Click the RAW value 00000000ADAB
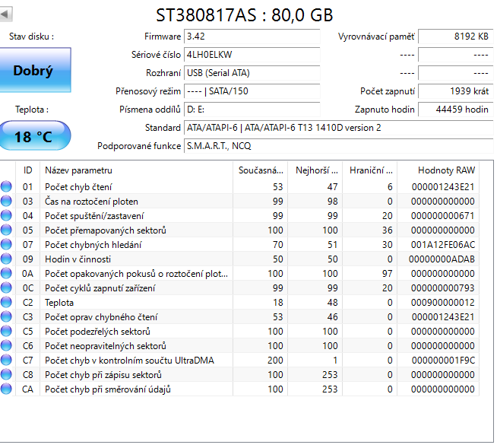This screenshot has height=448, width=497. click(442, 259)
